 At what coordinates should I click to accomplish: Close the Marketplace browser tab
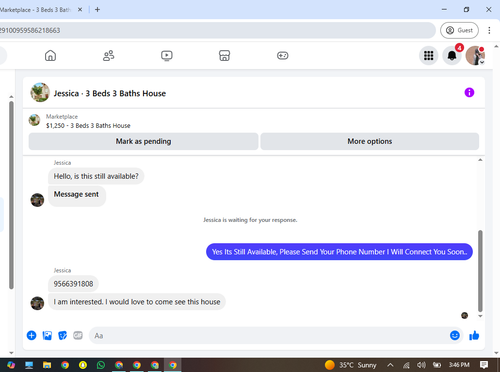(x=80, y=10)
